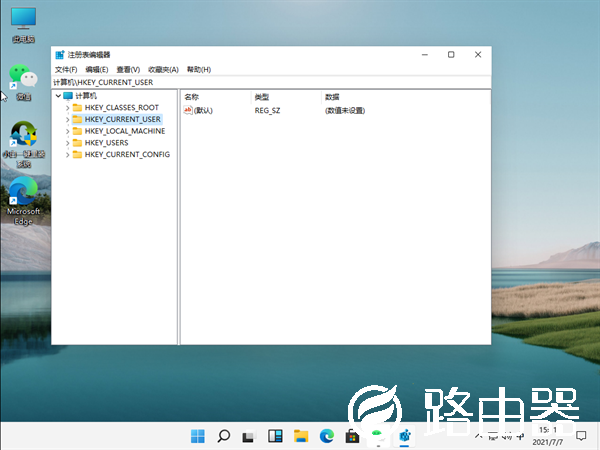Maximize the Registry Editor window
The height and width of the screenshot is (450, 600).
451,55
